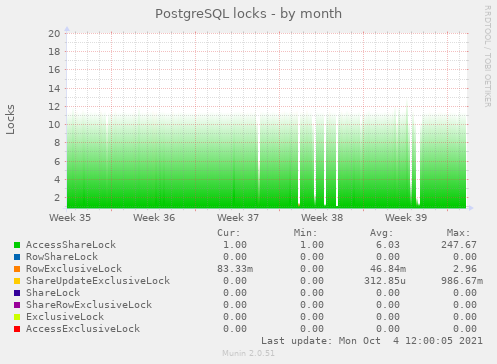The image size is (497, 364).
Task: Click the y-axis value 14
Action: tap(54, 88)
